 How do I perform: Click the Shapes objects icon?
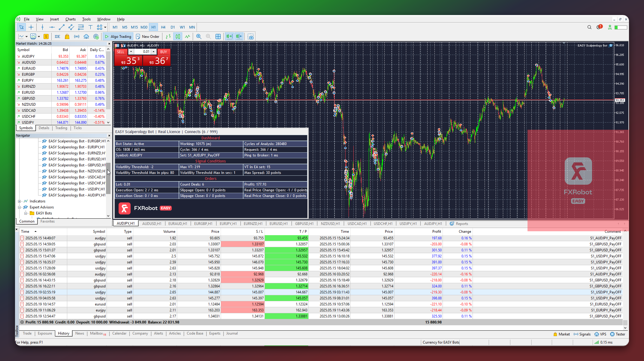coord(99,27)
